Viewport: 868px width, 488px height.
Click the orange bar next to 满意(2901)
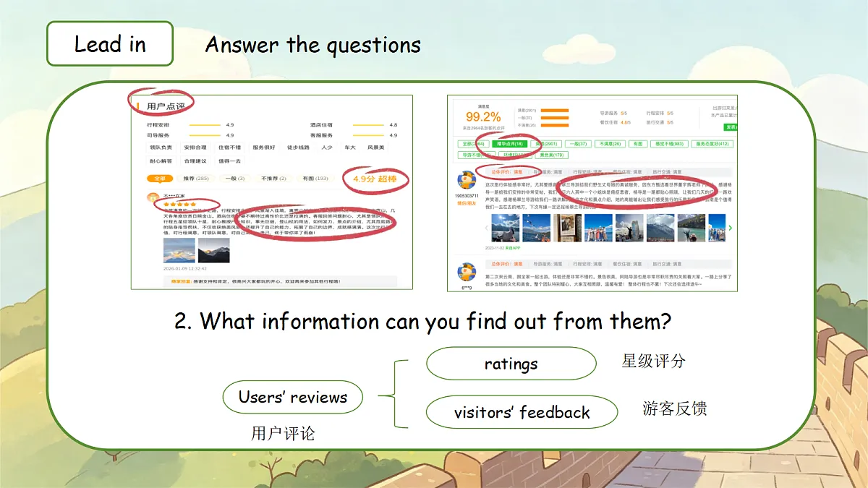coord(555,111)
